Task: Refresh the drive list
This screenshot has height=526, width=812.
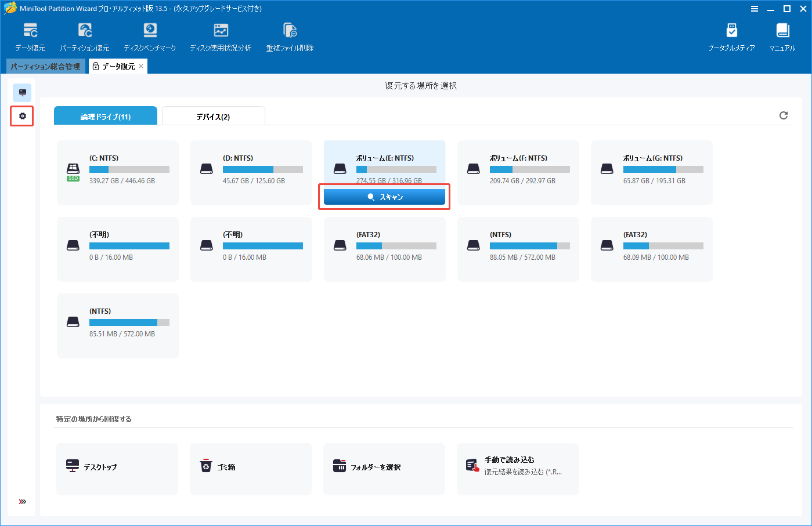Action: point(784,115)
